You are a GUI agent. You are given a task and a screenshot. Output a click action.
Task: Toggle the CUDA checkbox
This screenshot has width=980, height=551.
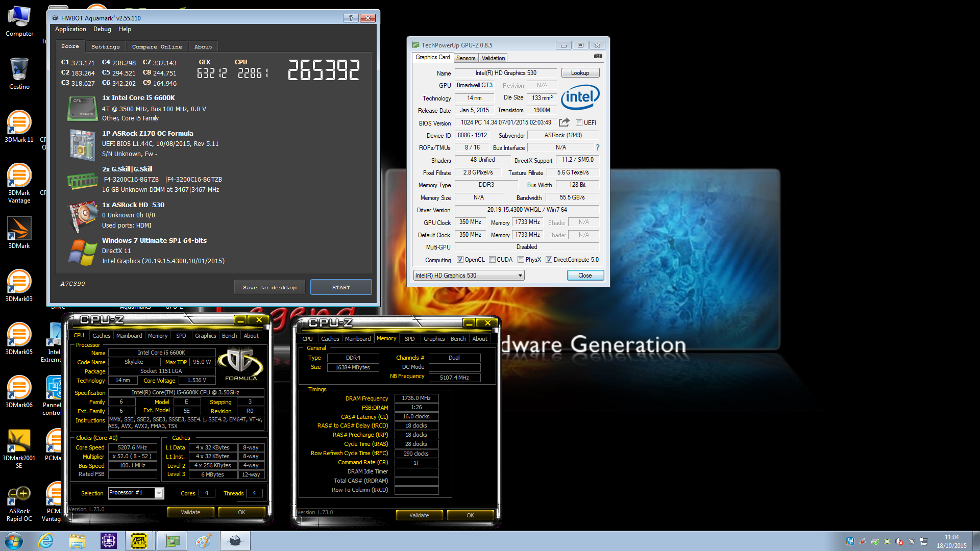[492, 260]
